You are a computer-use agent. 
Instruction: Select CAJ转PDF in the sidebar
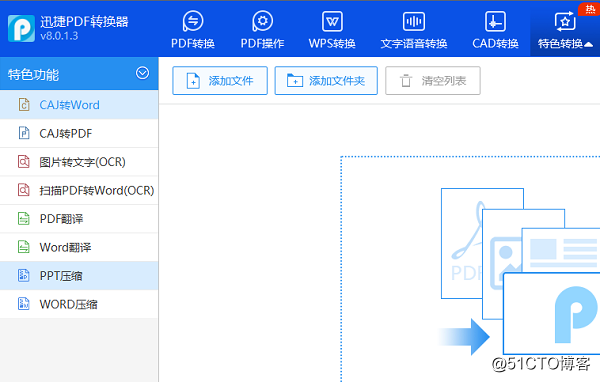point(79,133)
